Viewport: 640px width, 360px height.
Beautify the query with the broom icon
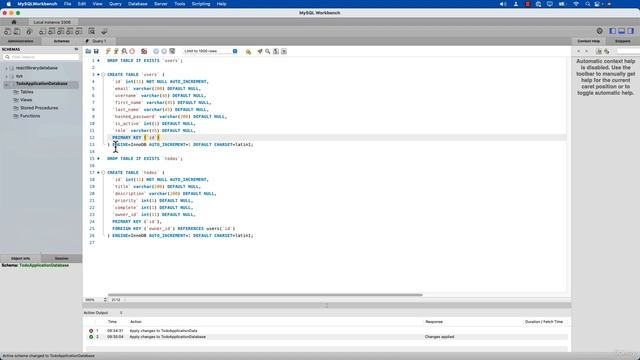click(x=260, y=51)
